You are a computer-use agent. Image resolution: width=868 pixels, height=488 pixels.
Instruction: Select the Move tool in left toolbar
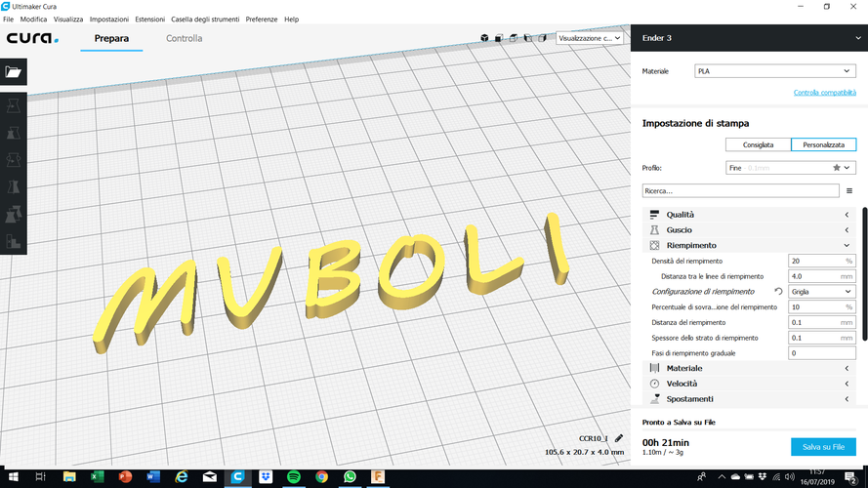pyautogui.click(x=14, y=105)
